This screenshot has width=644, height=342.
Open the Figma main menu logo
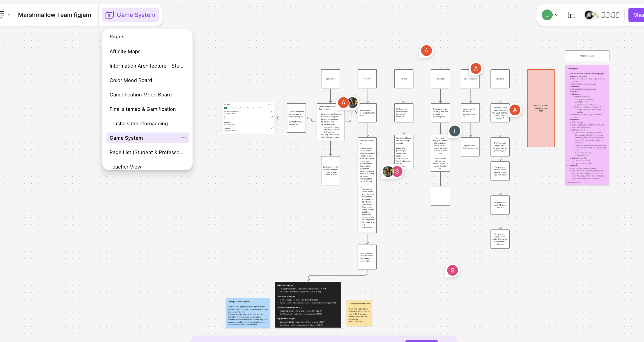(2, 15)
